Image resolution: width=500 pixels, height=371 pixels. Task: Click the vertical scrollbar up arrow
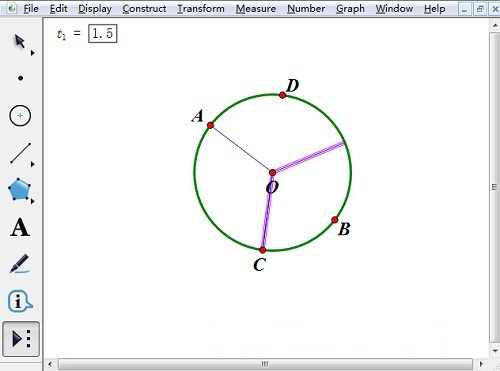coord(495,25)
